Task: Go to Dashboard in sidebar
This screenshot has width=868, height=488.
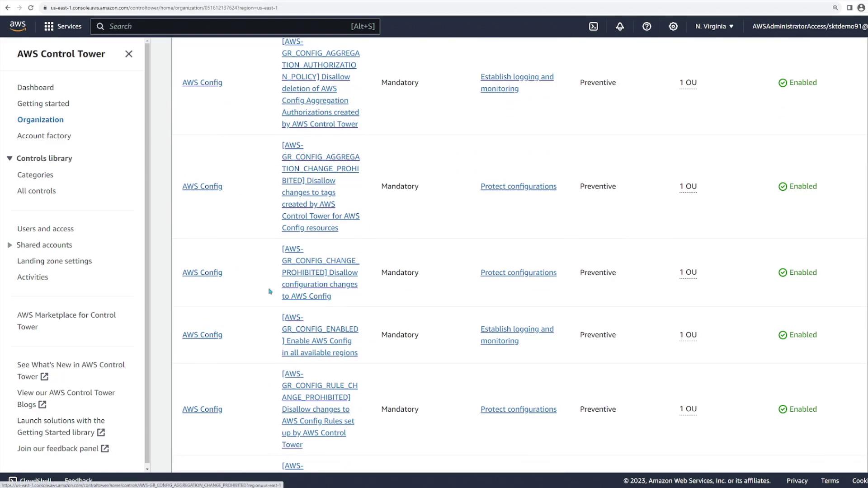Action: pyautogui.click(x=35, y=88)
